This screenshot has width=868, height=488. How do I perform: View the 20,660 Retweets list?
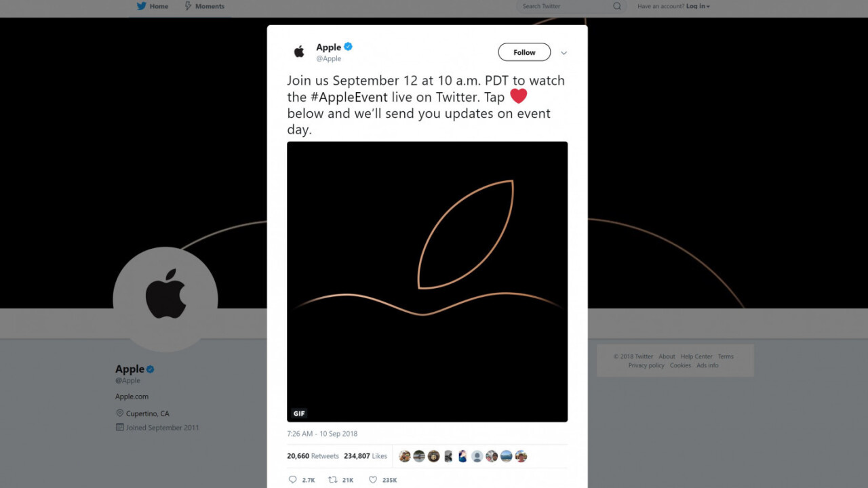tap(313, 456)
